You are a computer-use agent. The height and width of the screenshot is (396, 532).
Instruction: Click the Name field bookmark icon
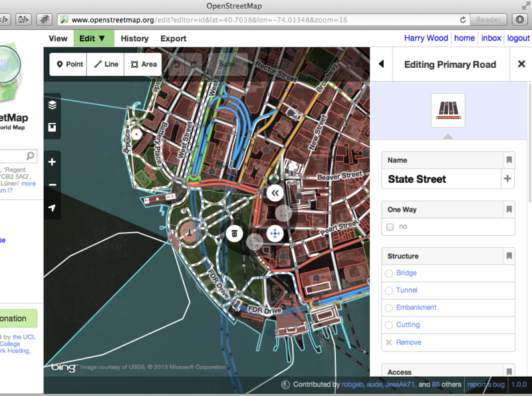(x=509, y=159)
